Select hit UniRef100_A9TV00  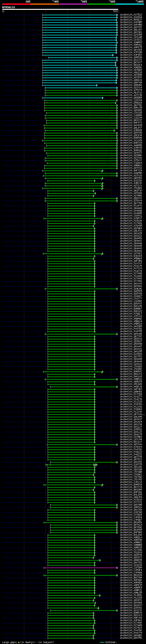(x=131, y=445)
